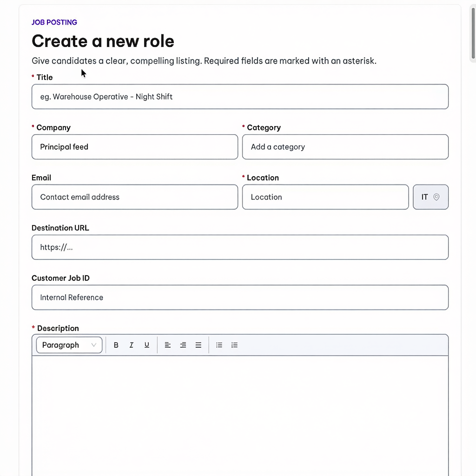This screenshot has height=476, width=476.
Task: Toggle underline formatting in description toolbar
Action: [146, 345]
